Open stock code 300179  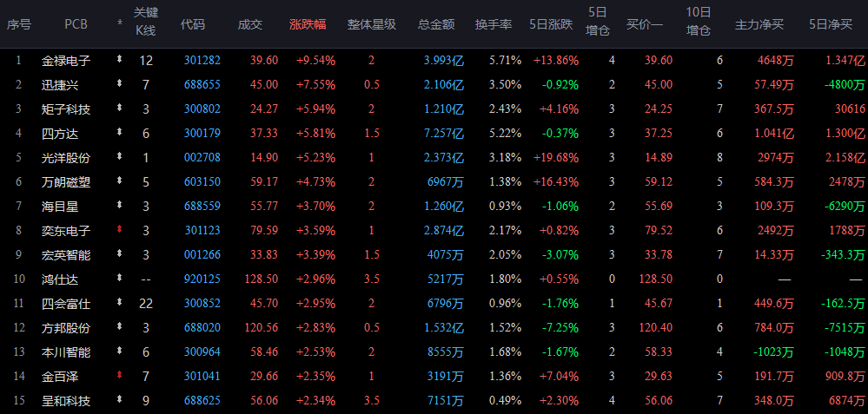pyautogui.click(x=202, y=133)
